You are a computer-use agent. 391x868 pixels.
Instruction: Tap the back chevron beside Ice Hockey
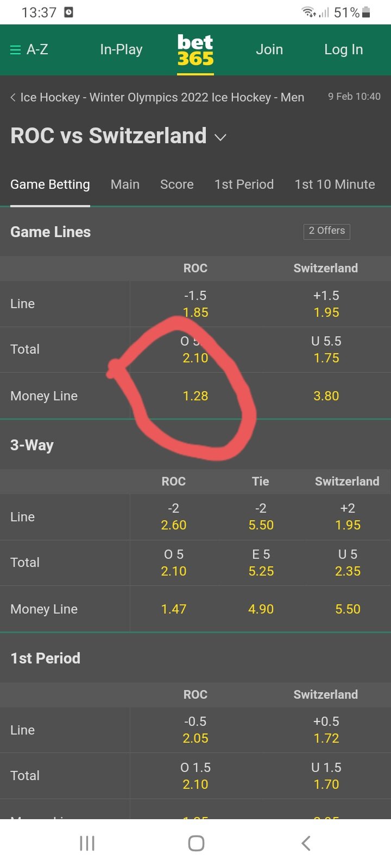[x=13, y=98]
